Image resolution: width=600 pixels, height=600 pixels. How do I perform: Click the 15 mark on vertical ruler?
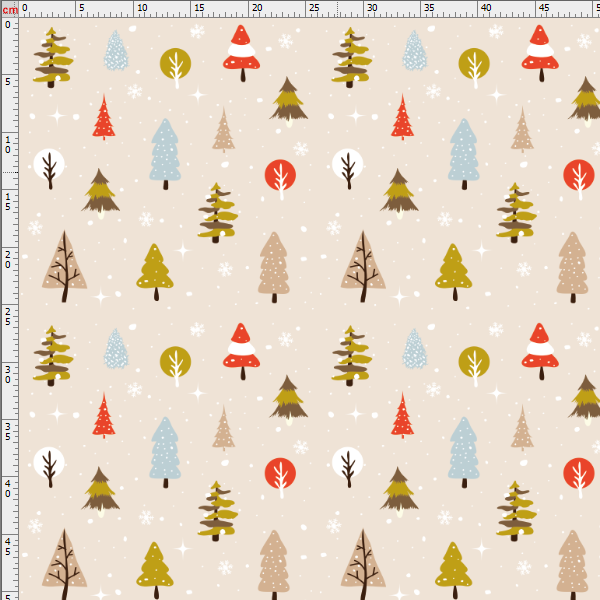point(8,202)
